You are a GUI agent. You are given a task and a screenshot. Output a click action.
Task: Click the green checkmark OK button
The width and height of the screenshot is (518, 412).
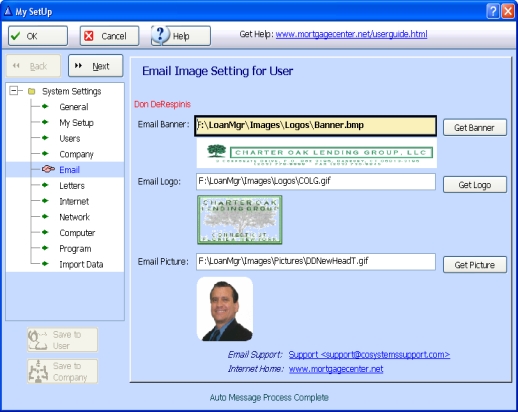[38, 36]
